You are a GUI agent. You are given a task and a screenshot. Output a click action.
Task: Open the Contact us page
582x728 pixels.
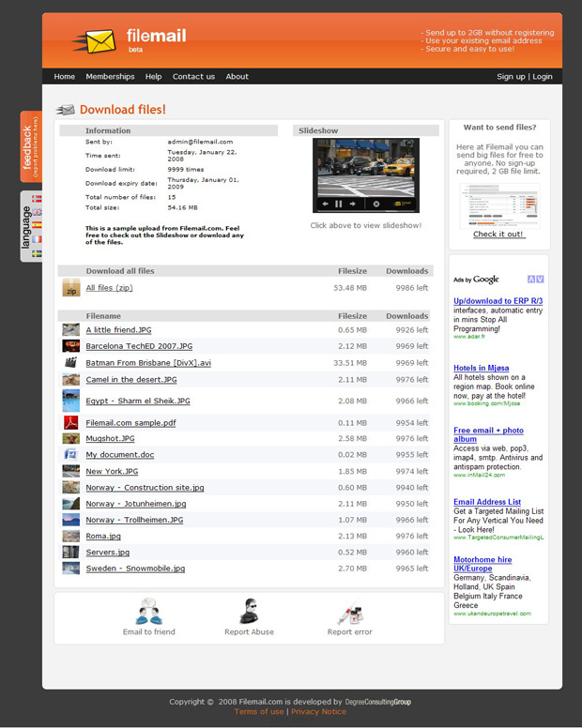coord(193,77)
